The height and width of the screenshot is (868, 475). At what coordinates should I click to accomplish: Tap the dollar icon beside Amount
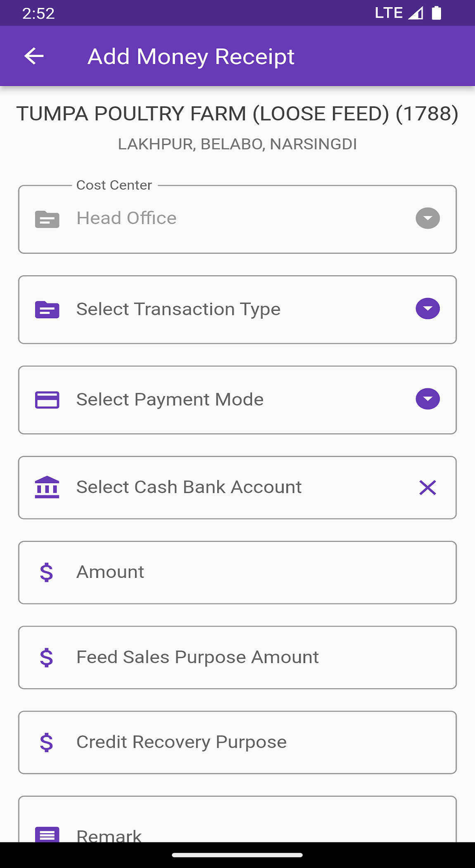point(47,572)
